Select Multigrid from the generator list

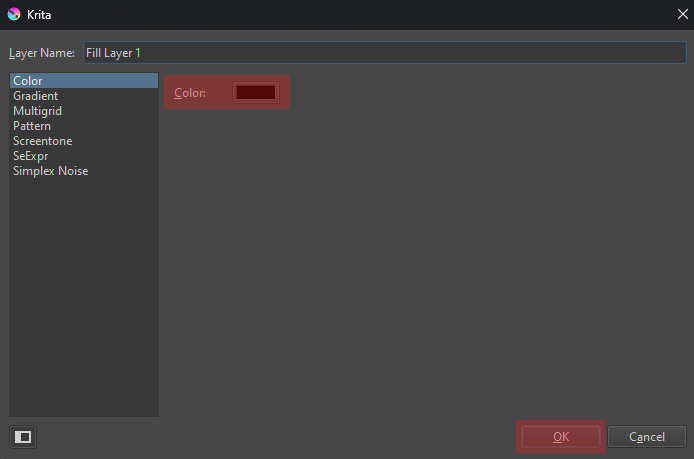coord(37,111)
